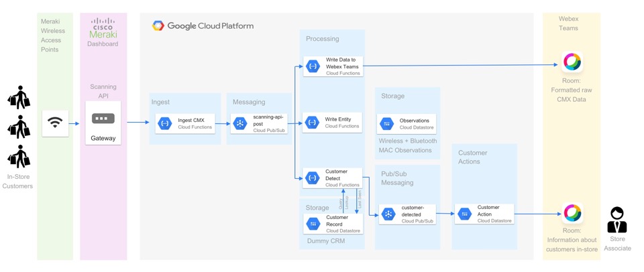Click 'Wireless + Bluetooth MAC Observations' caption
Screen dimensions: 644x272
408,145
